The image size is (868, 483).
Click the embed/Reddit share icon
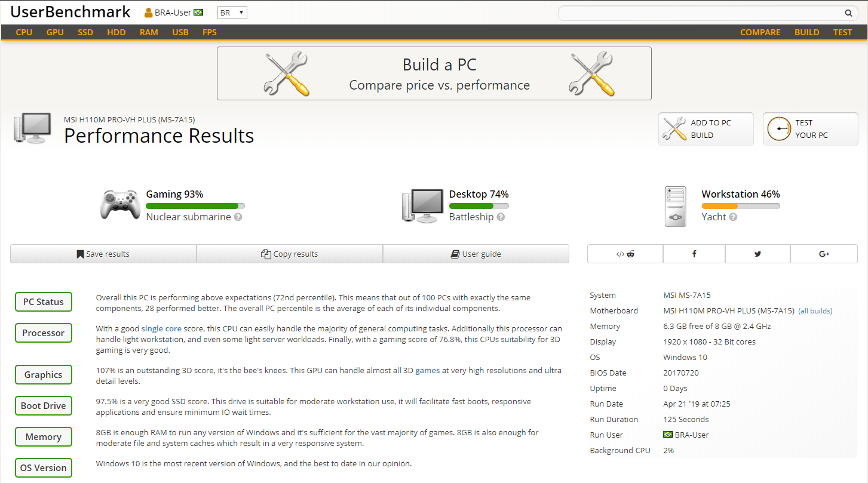coord(625,254)
